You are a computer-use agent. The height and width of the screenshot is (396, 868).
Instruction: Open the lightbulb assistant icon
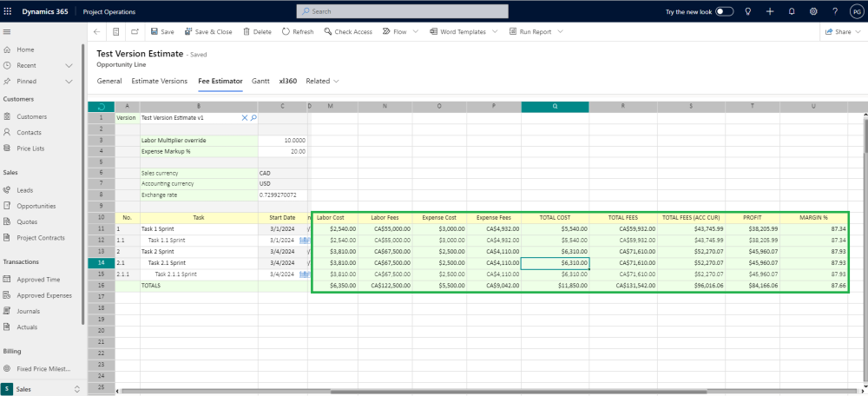click(748, 11)
